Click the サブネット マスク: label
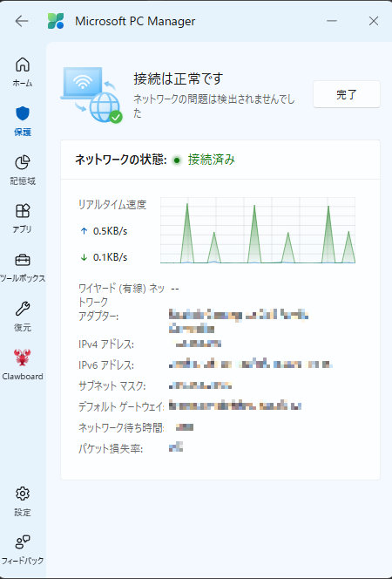This screenshot has width=392, height=579. tap(112, 386)
